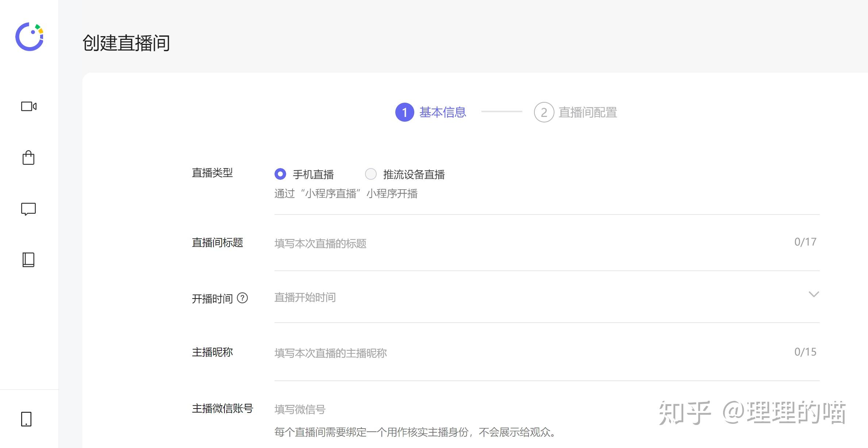Open the live video camera sidebar icon
Viewport: 868px width, 448px height.
(29, 106)
